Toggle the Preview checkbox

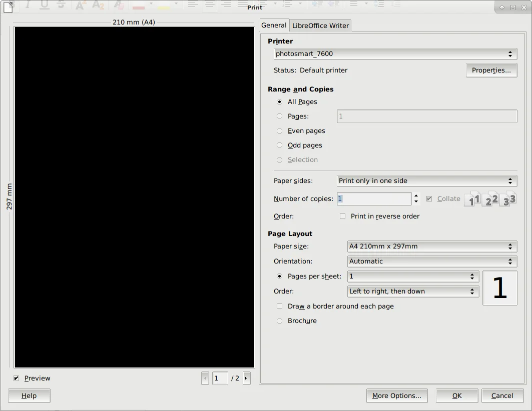coord(17,378)
